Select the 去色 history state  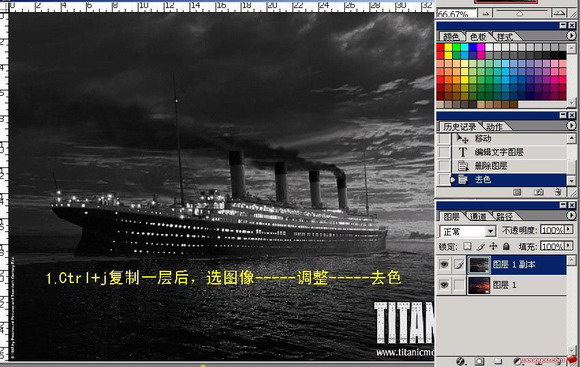[x=509, y=179]
